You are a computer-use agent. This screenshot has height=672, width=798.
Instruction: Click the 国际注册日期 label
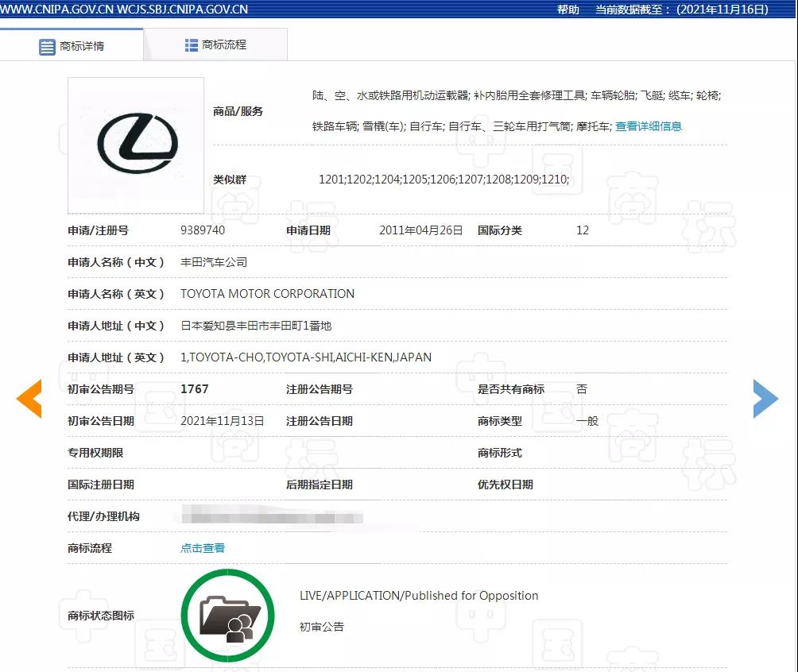click(x=101, y=485)
